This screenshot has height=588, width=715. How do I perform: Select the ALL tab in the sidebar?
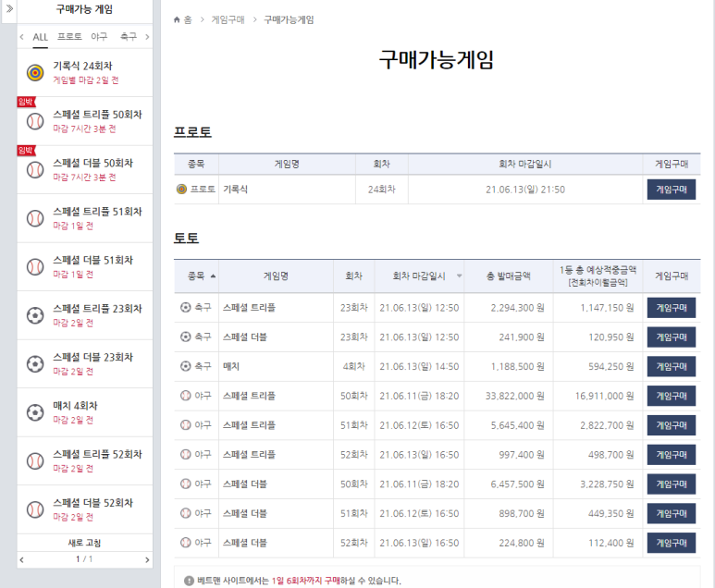(x=40, y=37)
